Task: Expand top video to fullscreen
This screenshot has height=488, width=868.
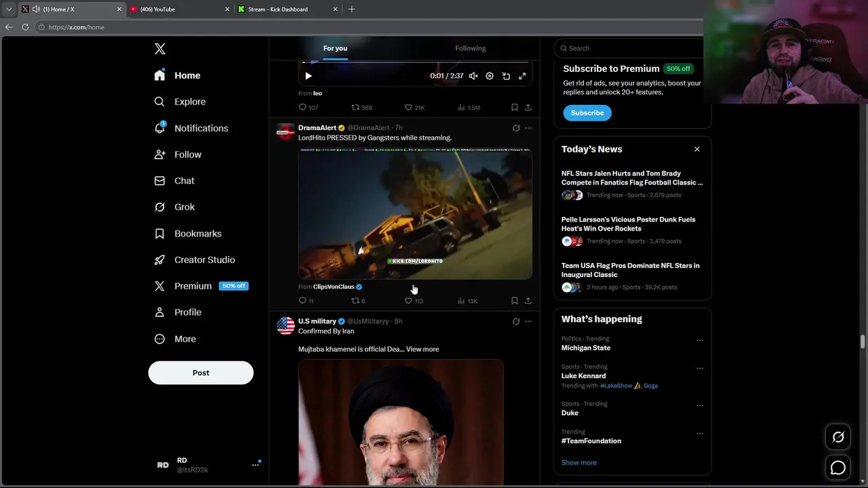Action: [x=522, y=76]
